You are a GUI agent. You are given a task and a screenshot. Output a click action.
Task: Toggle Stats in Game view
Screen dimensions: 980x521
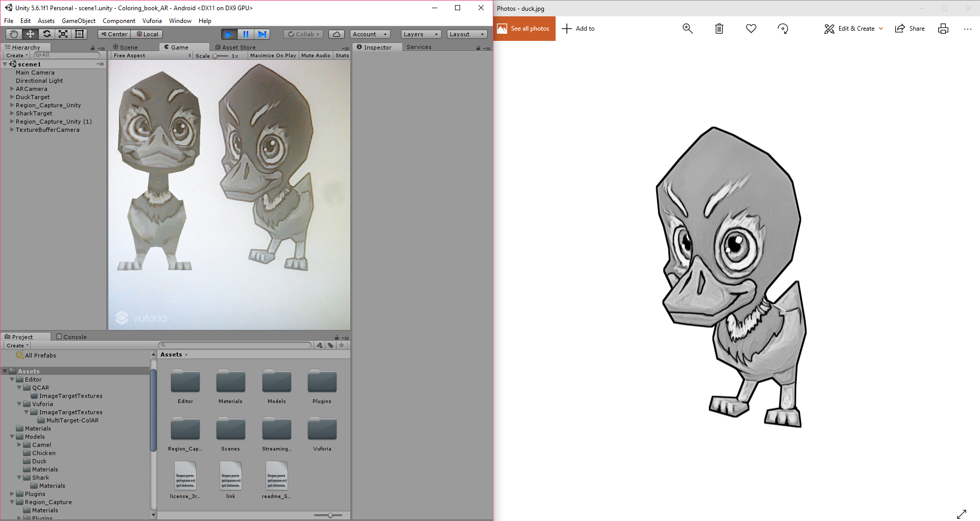coord(342,56)
